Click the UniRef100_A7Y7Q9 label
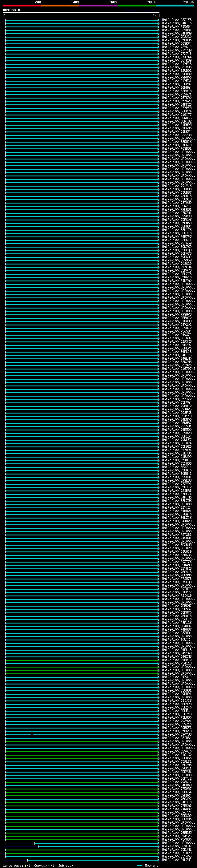Viewport: 197px width, 868px height. coord(177,50)
